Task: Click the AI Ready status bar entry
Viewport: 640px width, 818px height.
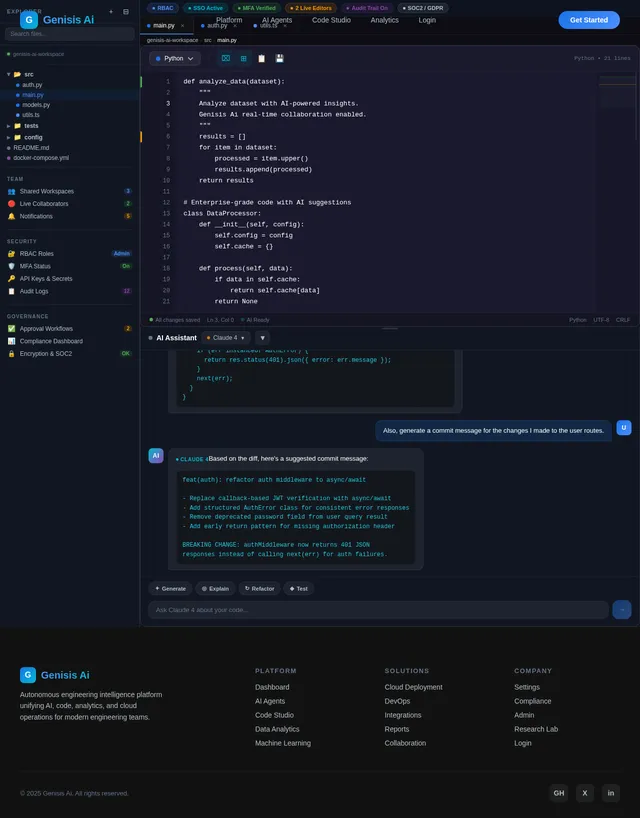Action: click(x=255, y=320)
